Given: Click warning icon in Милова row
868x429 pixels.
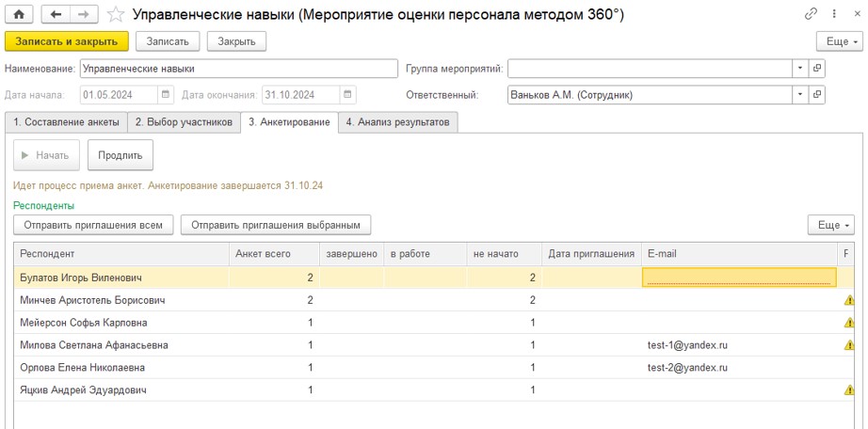Looking at the screenshot, I should (x=848, y=345).
